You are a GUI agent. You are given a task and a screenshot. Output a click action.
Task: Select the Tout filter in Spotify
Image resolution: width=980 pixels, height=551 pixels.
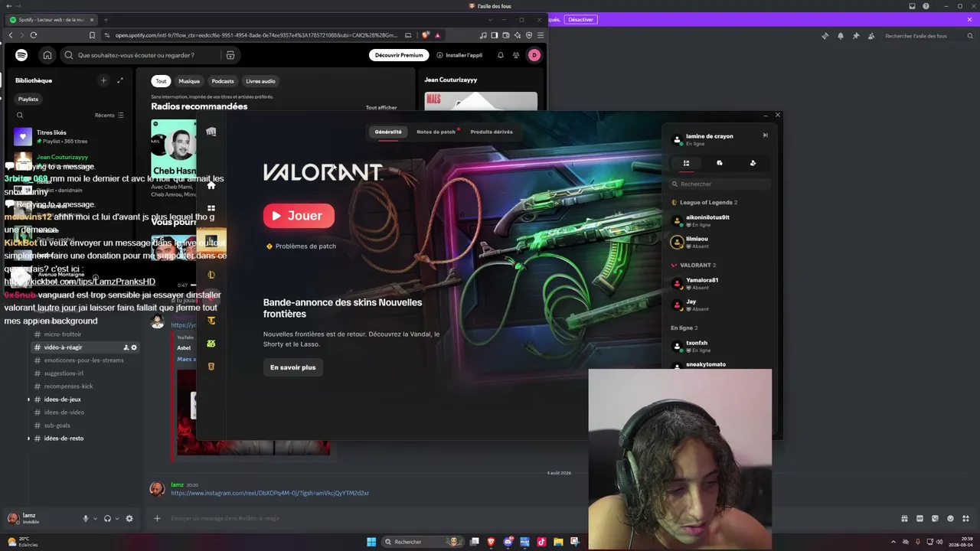(161, 81)
